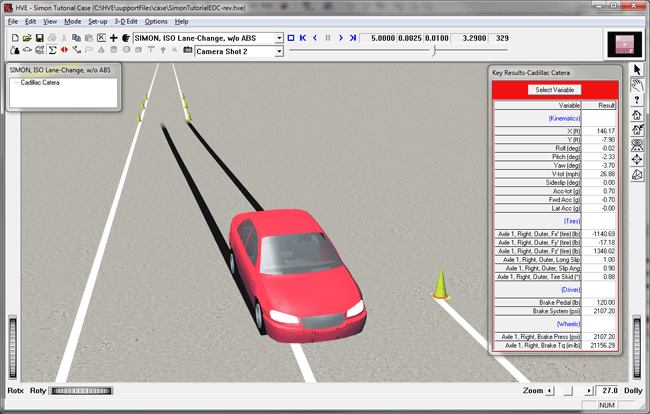
Task: Select the arrow pointer tool in right toolbar
Action: [x=637, y=69]
